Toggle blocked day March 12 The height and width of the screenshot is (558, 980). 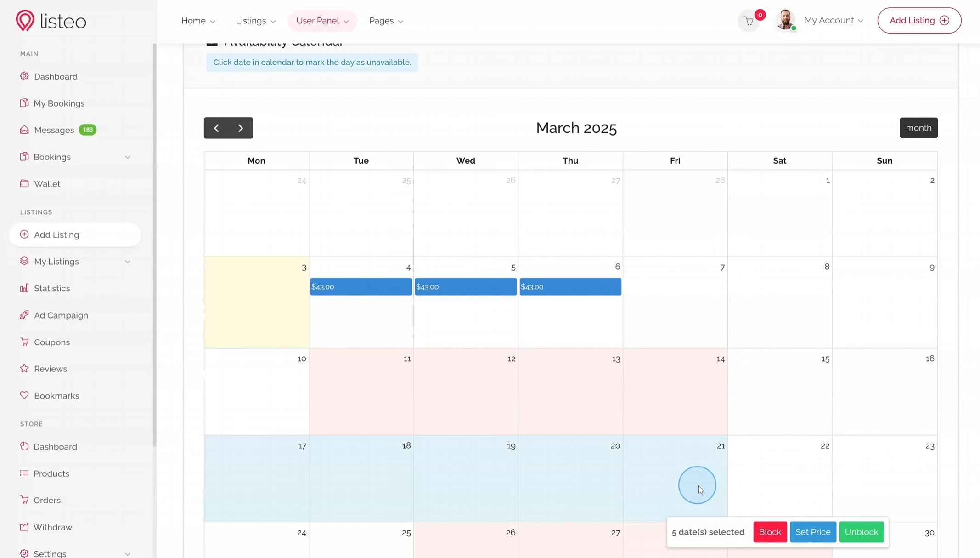(x=465, y=391)
